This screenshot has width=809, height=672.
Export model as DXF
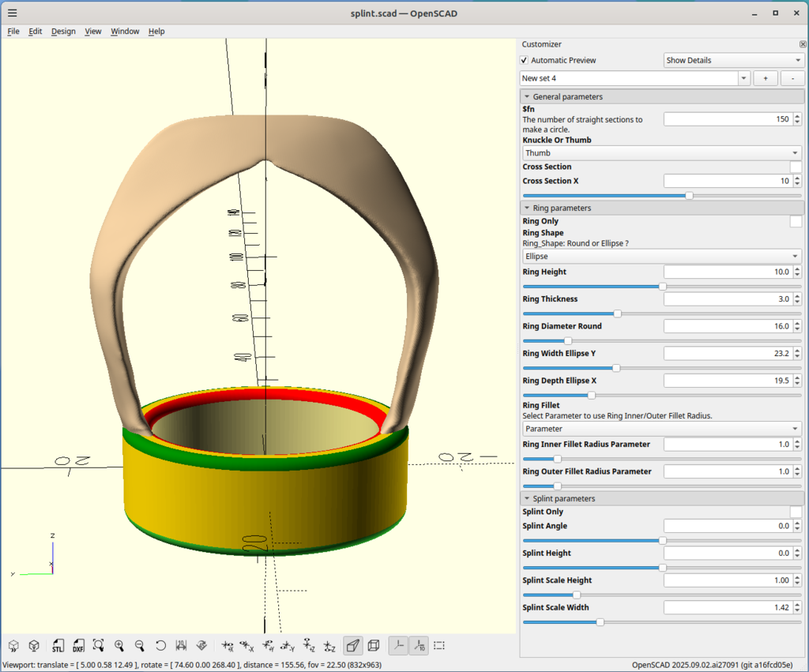click(78, 645)
